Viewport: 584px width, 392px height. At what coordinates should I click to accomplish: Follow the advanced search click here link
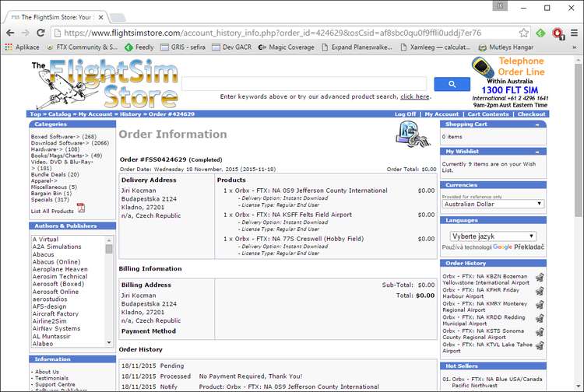pos(415,96)
